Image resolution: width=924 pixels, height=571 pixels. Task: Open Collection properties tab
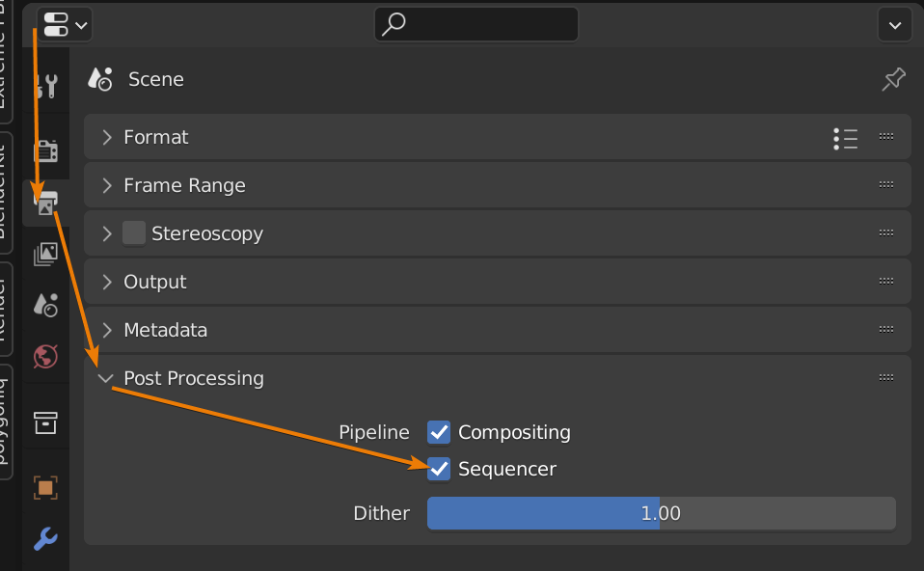click(x=45, y=421)
